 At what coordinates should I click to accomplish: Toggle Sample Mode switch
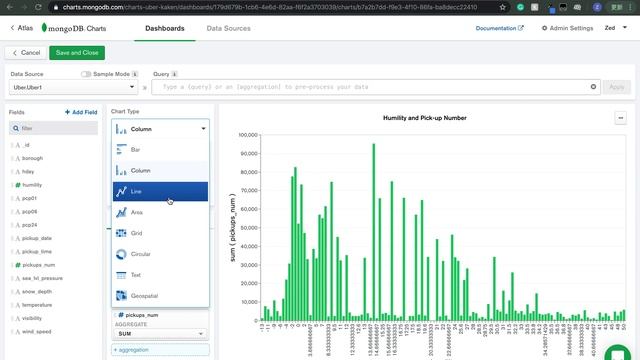(x=85, y=74)
